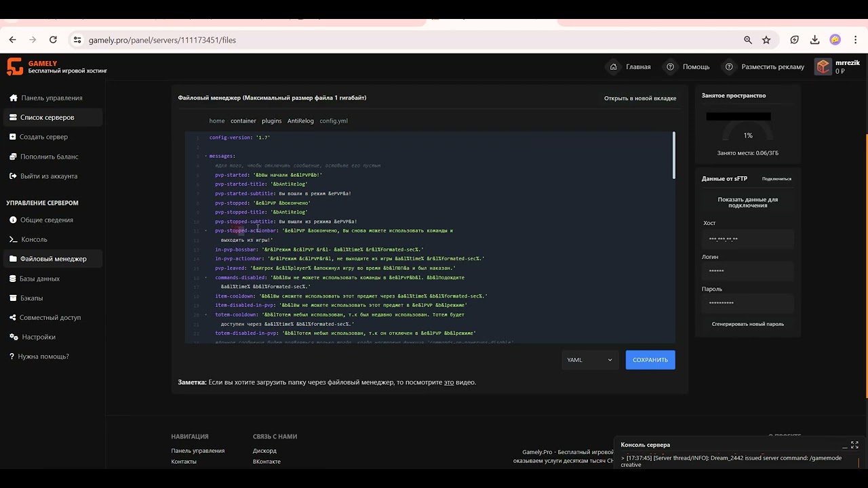The image size is (868, 488).
Task: Open the ВКонтакте footer link
Action: (267, 462)
